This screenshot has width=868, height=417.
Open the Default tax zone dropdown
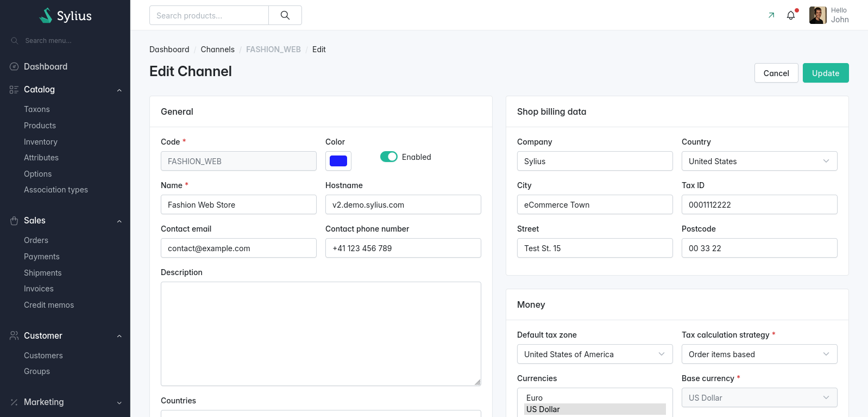tap(594, 354)
